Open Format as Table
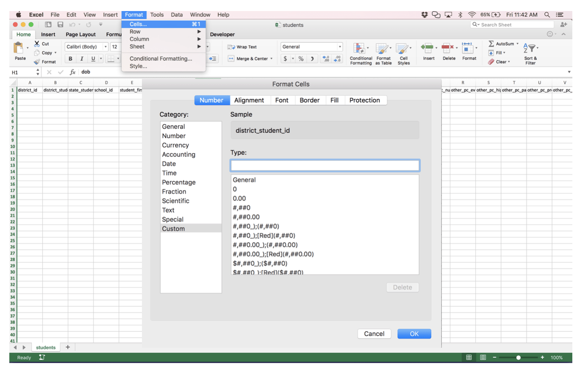 tap(383, 53)
